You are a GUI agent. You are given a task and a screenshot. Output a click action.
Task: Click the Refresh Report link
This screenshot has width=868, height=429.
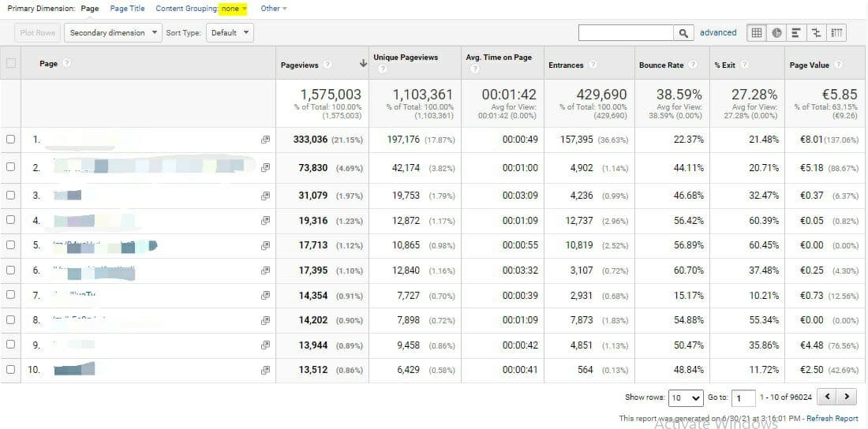point(832,418)
